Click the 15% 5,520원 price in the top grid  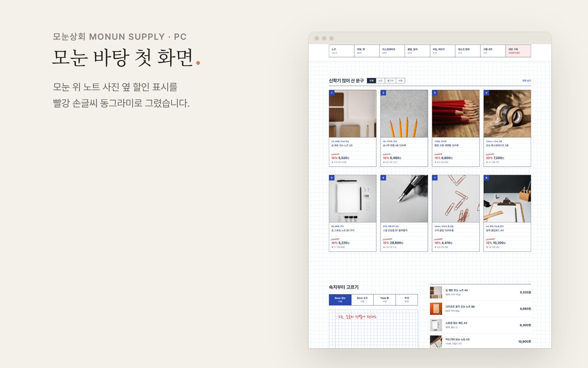(340, 158)
